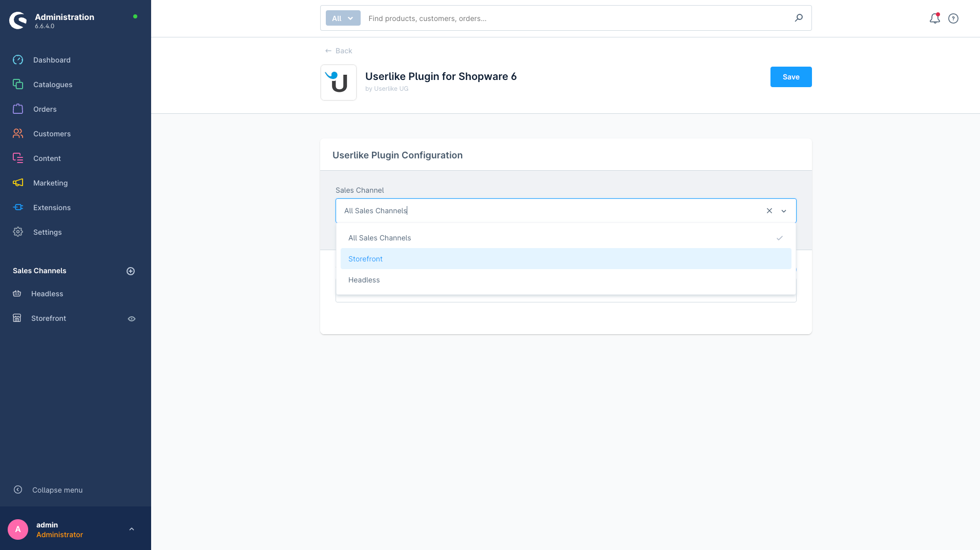Click the Userlike Plugin Configuration heading
This screenshot has width=980, height=550.
click(x=398, y=155)
